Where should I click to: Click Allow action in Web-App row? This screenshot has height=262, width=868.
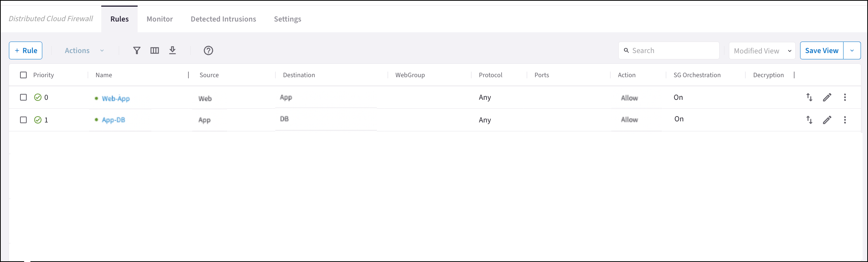point(629,98)
